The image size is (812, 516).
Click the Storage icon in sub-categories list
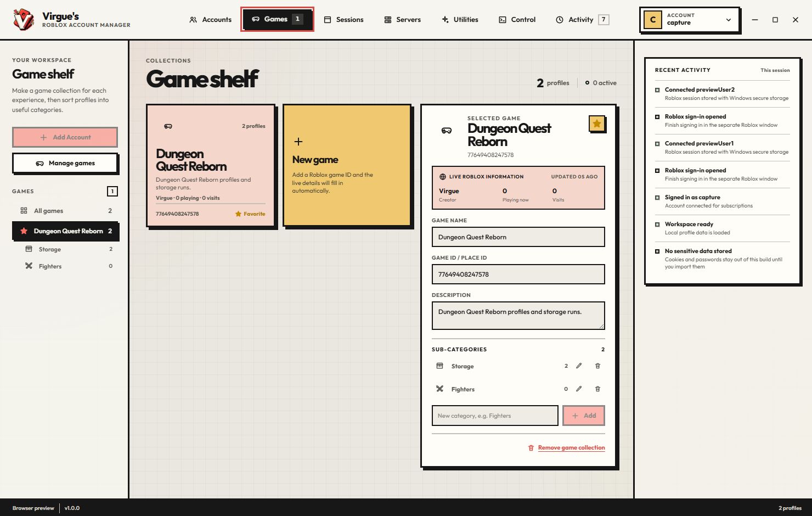point(439,366)
